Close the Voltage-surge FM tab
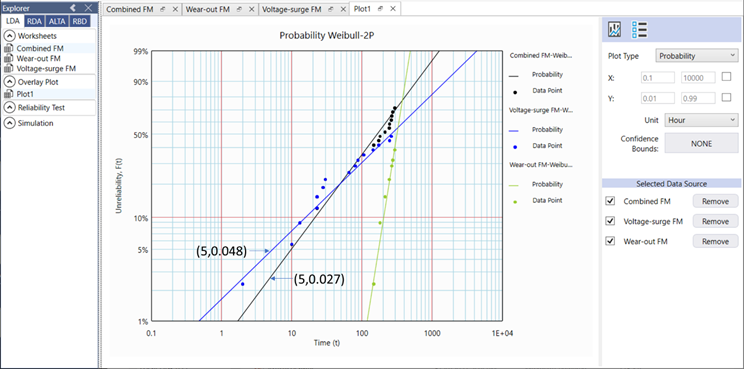The image size is (744, 369). [342, 9]
